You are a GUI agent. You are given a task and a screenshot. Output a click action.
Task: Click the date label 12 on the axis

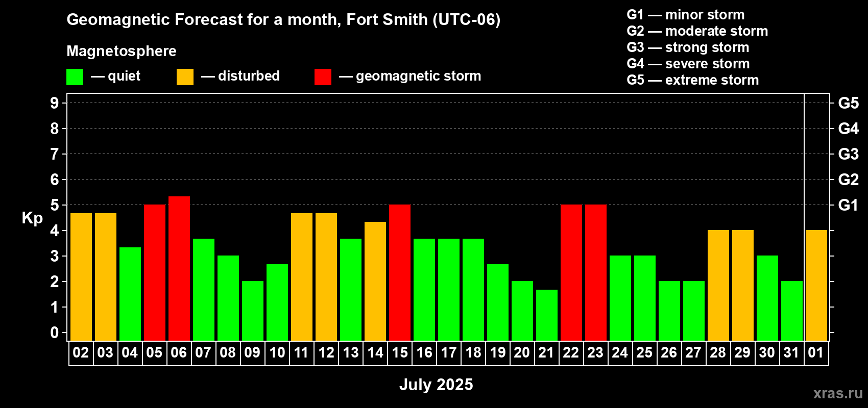coord(326,353)
